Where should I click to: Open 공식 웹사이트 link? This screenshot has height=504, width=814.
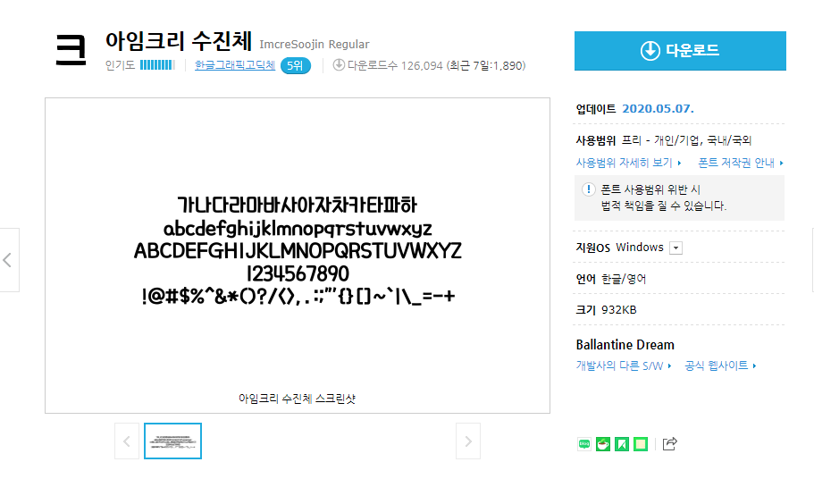click(720, 365)
